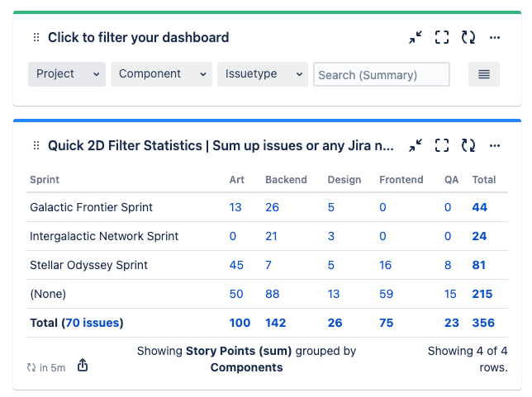Minimize the Quick 2D Filter Statistics gadget
The width and height of the screenshot is (532, 397).
click(416, 145)
